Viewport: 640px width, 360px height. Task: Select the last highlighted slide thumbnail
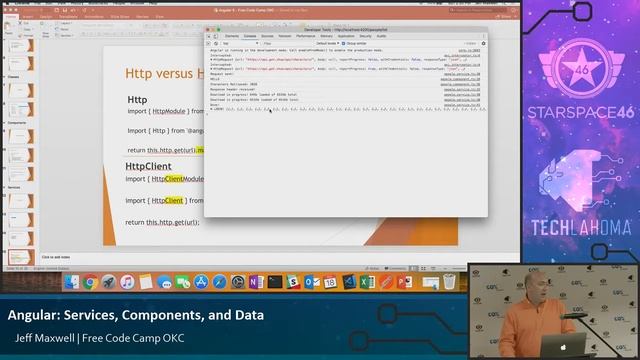point(21,257)
